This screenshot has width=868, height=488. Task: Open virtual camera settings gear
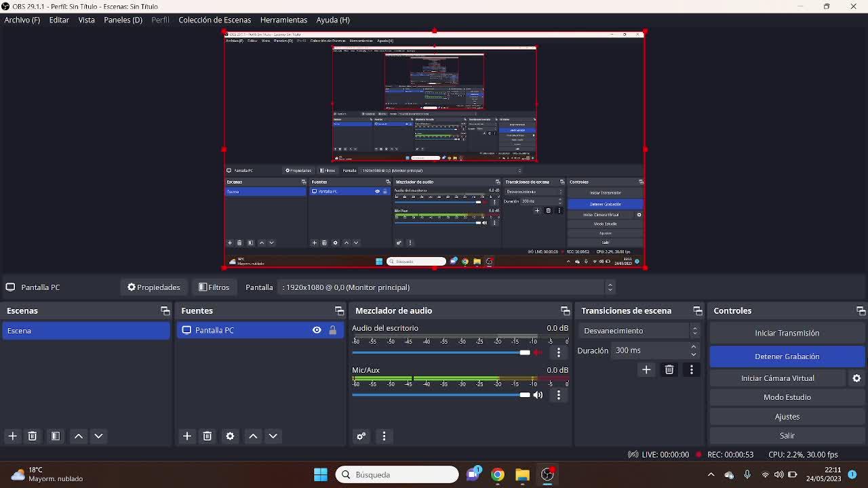(x=856, y=378)
